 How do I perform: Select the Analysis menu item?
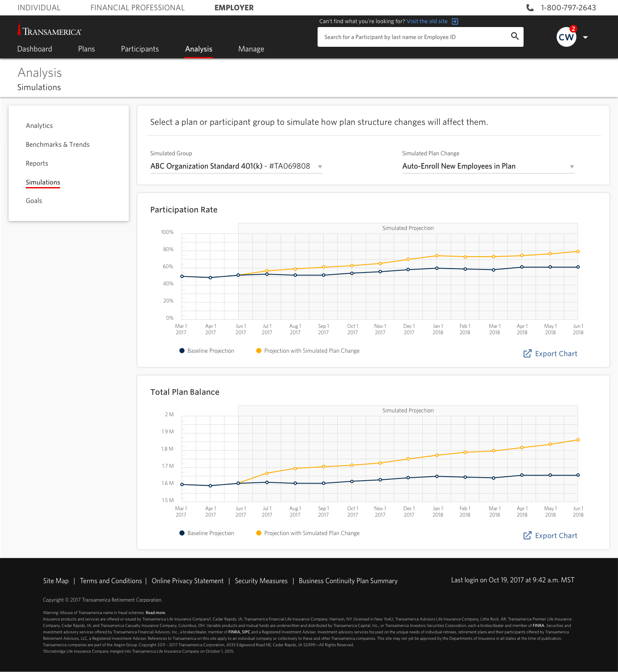[199, 49]
